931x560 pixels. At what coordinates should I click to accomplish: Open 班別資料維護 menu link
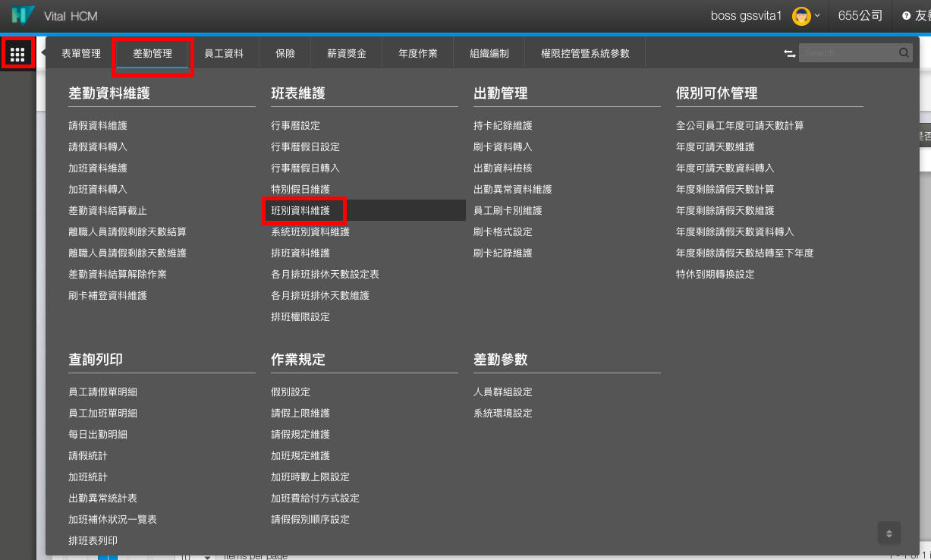point(300,210)
